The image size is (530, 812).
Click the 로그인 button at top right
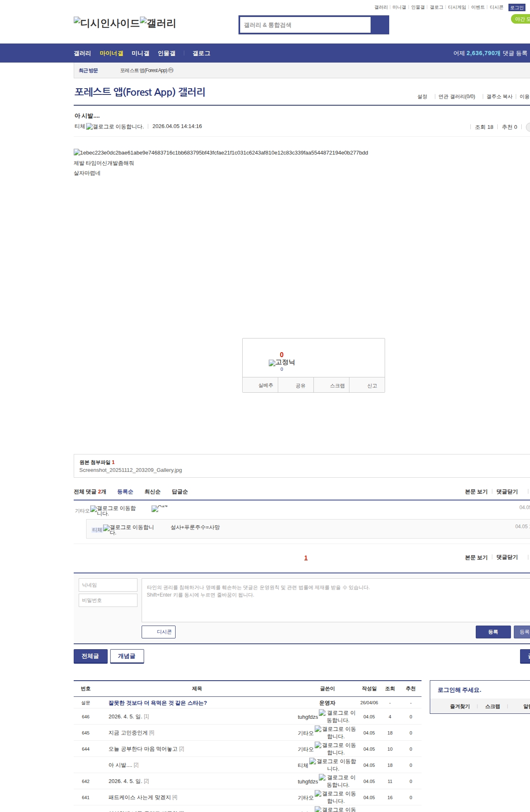point(517,7)
